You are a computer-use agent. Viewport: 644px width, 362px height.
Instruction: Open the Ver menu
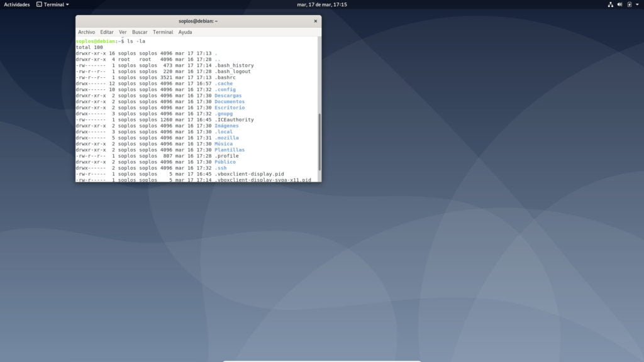coord(123,32)
